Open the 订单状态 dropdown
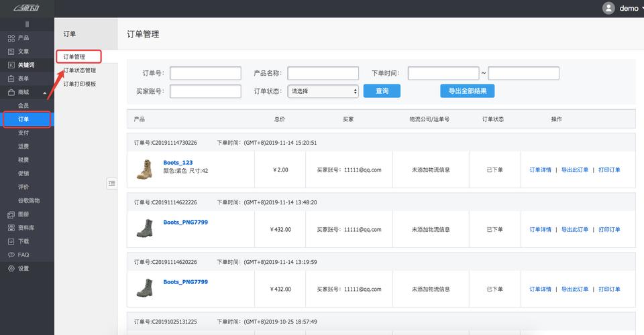 coord(323,91)
